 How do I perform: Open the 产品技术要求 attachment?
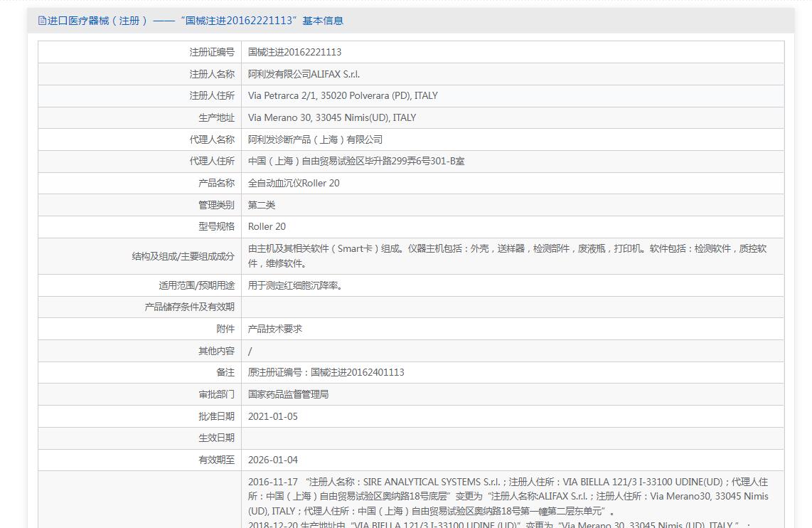tap(275, 329)
